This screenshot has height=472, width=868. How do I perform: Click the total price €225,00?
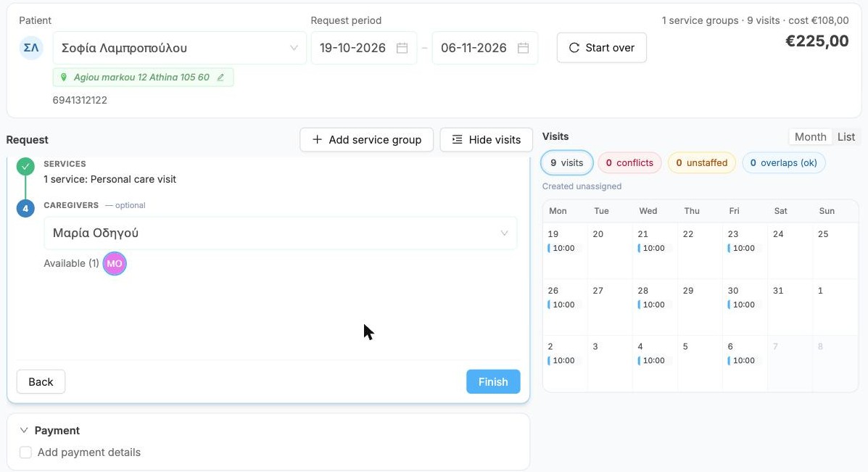point(817,41)
